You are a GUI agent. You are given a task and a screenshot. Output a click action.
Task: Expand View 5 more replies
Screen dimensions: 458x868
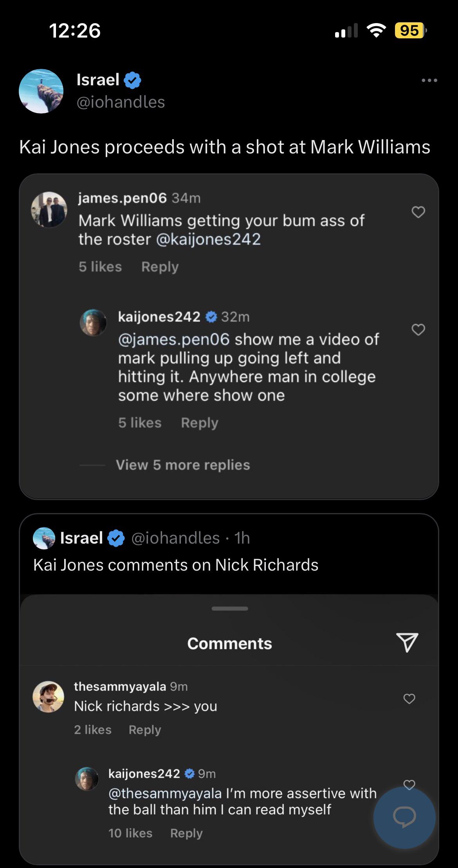182,465
